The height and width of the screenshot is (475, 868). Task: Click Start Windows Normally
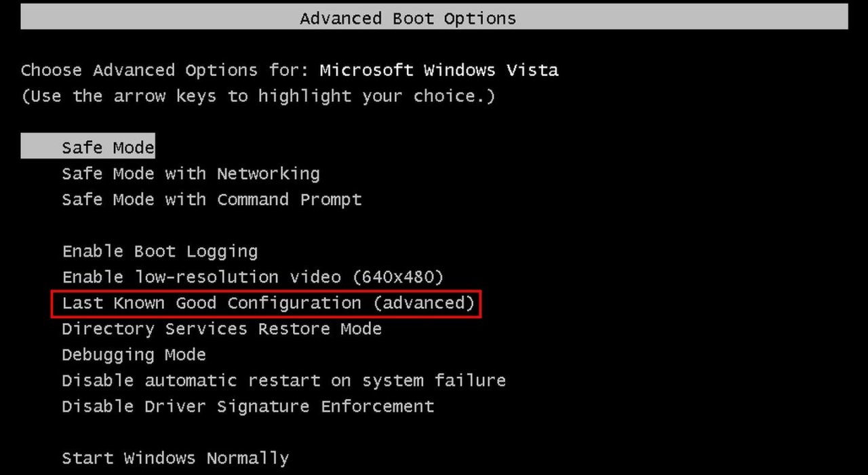(x=175, y=458)
